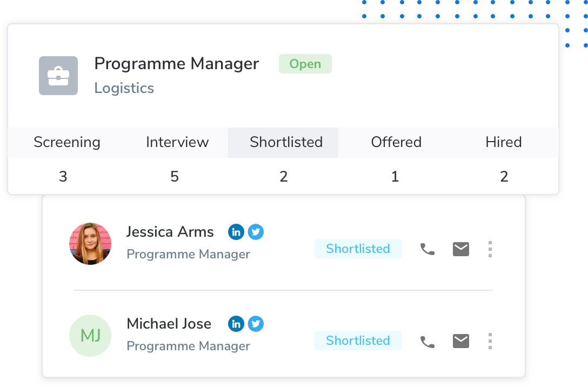
Task: Switch to the Offered stage tab
Action: [x=396, y=143]
